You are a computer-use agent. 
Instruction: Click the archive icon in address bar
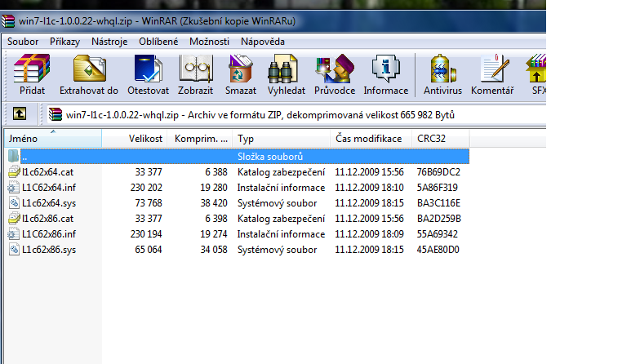56,114
